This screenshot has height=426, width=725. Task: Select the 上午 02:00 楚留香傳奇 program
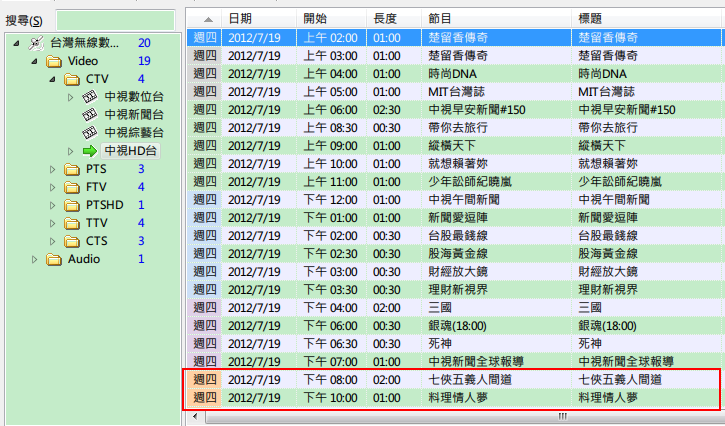(x=456, y=37)
